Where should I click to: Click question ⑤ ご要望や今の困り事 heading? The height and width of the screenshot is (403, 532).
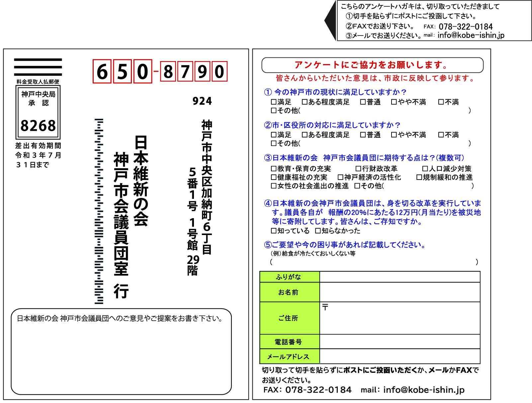coord(345,245)
